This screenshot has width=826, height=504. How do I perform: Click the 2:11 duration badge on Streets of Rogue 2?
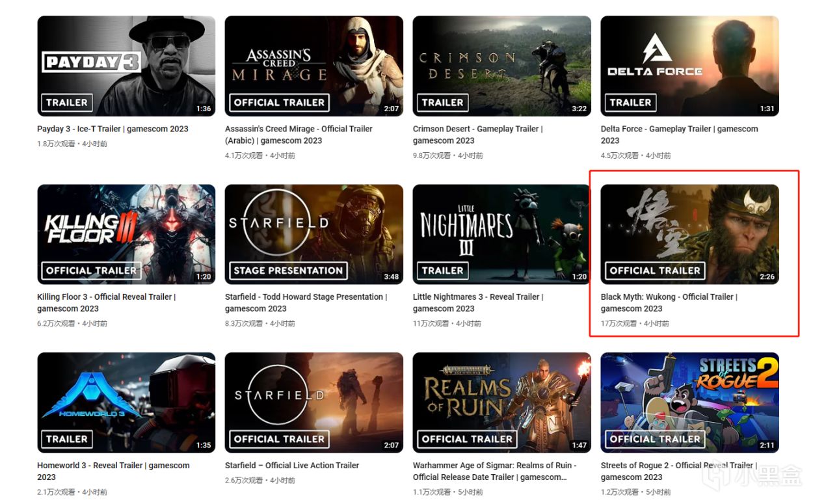[767, 445]
